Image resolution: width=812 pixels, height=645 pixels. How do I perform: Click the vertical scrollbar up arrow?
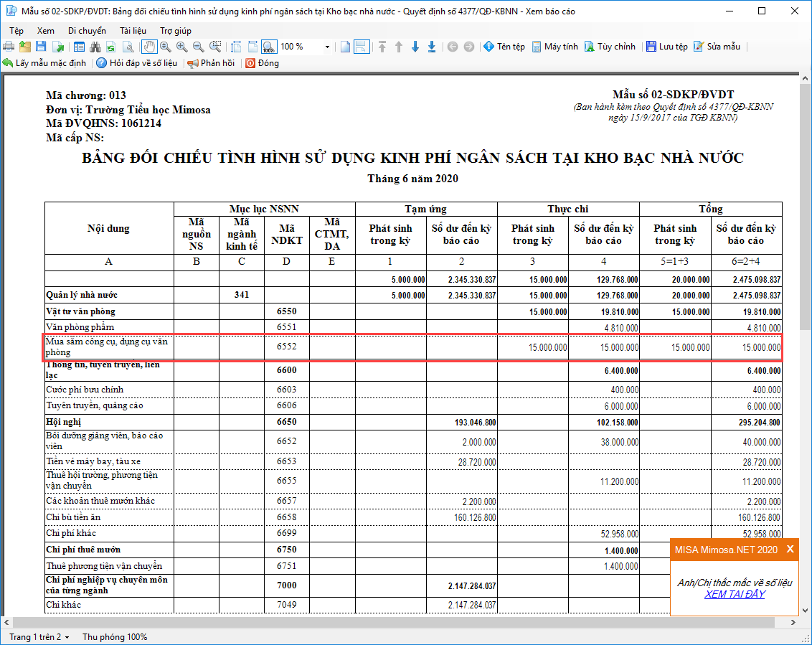click(x=805, y=79)
